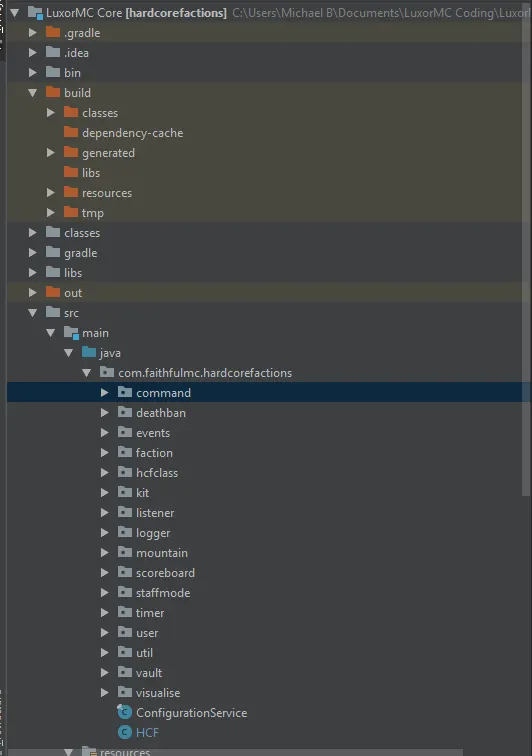Screen dimensions: 532x756
Task: Expand the command package
Action: 104,392
